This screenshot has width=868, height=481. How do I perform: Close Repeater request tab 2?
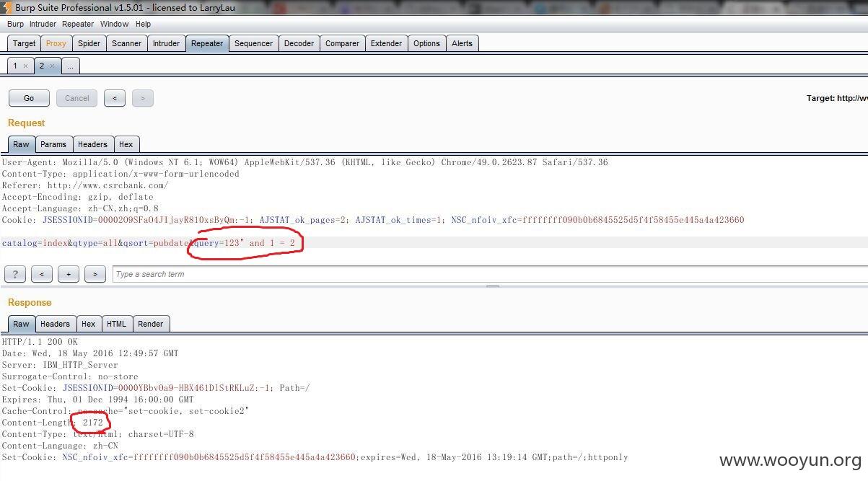[x=52, y=66]
